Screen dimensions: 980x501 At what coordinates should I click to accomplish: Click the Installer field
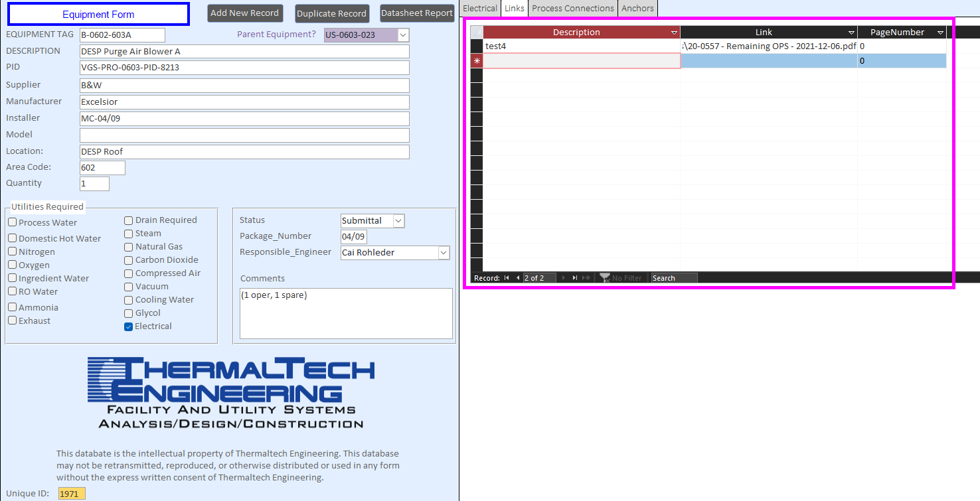pos(244,119)
